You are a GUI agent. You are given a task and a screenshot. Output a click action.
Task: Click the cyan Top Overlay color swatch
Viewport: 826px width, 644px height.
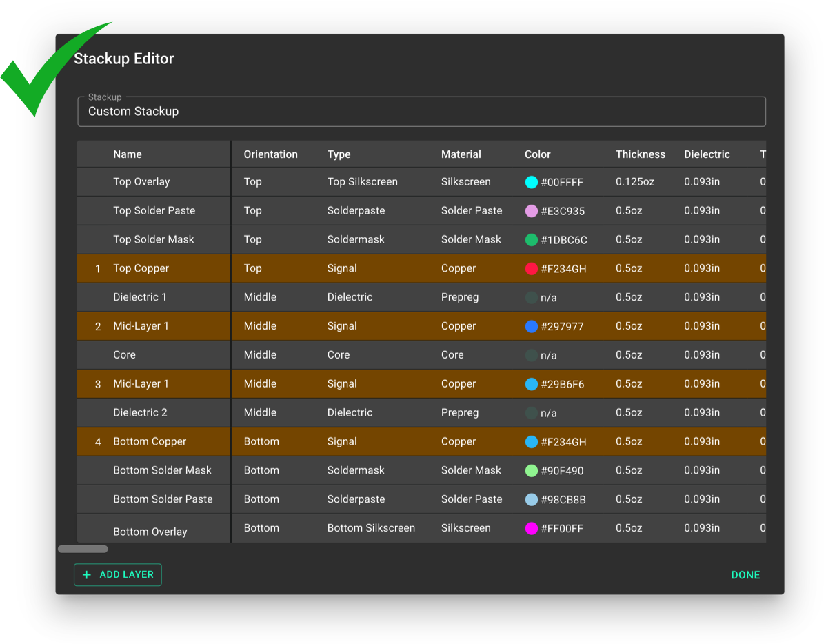tap(531, 182)
